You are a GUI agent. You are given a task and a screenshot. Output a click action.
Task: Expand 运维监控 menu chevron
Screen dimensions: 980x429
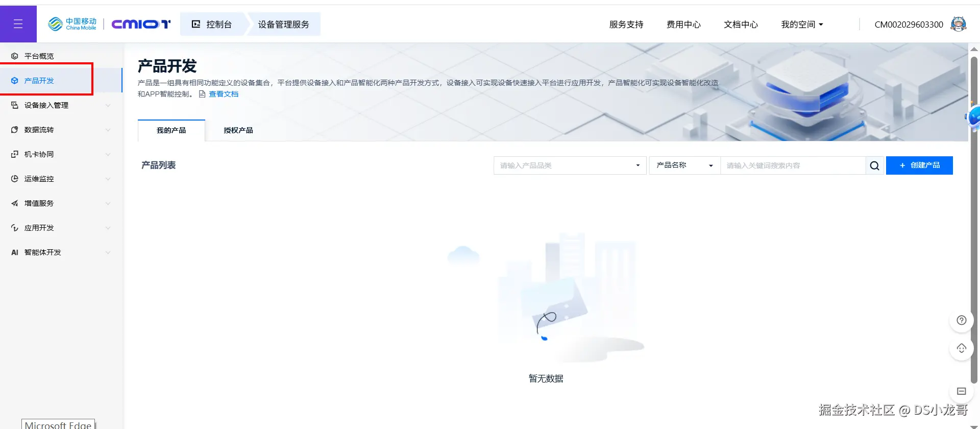point(108,179)
